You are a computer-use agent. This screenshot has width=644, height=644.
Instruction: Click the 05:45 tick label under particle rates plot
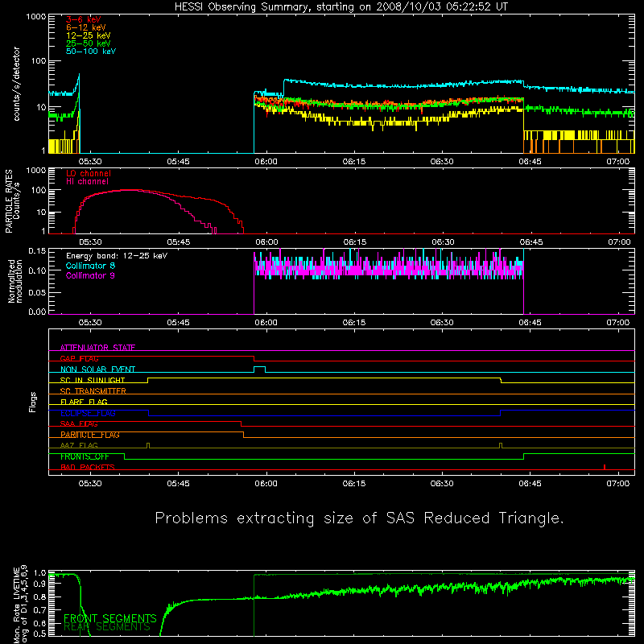click(x=178, y=242)
